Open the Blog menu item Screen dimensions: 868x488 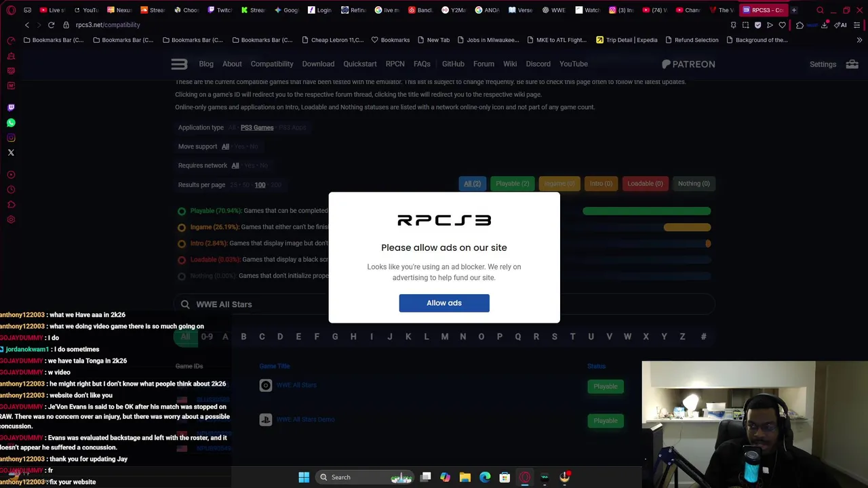coord(206,64)
